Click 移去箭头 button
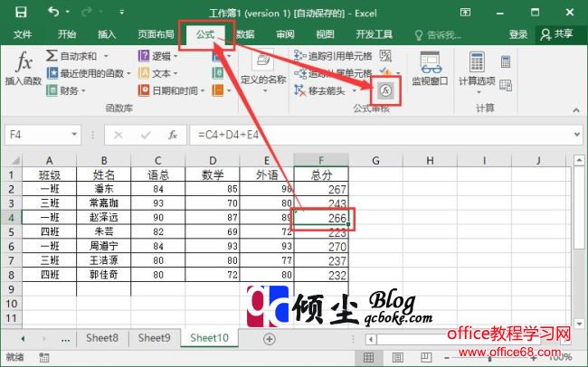588x367 pixels. pyautogui.click(x=320, y=90)
